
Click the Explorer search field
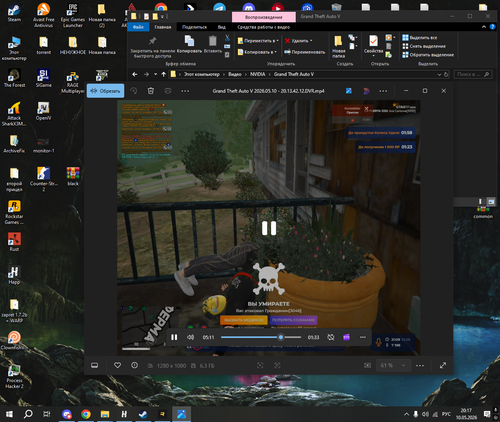(x=473, y=74)
